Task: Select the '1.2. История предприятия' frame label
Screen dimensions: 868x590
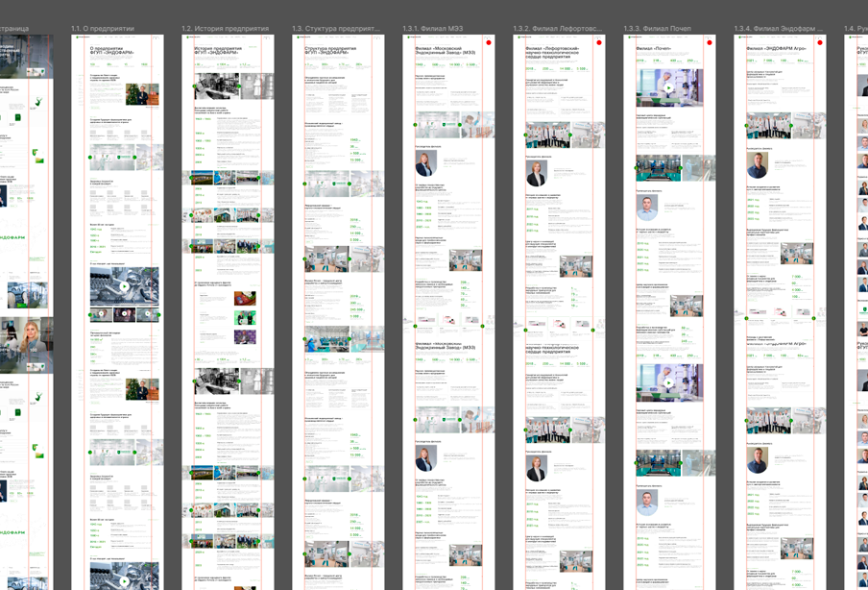Action: click(x=224, y=29)
